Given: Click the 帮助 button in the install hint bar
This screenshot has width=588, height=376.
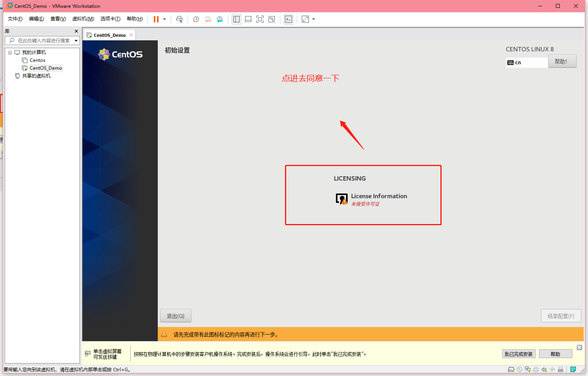Looking at the screenshot, I should tap(556, 354).
